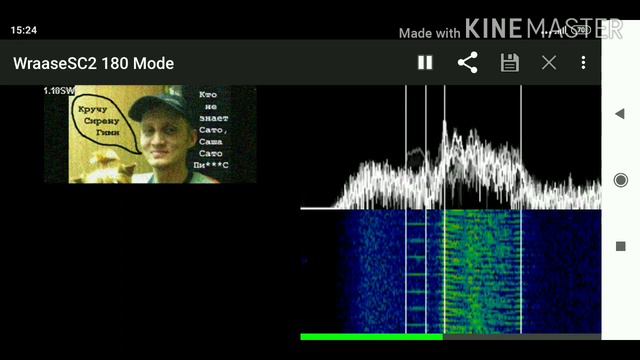
Task: Tap the share icon
Action: click(467, 62)
